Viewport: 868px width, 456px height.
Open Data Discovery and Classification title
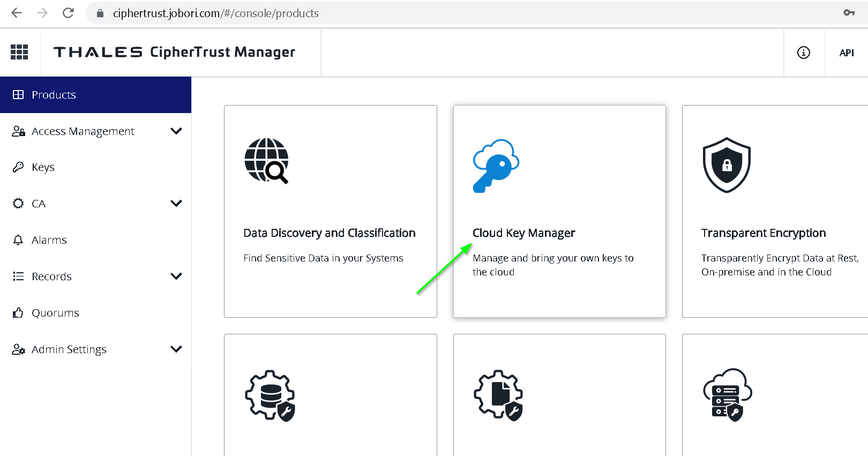pos(330,233)
